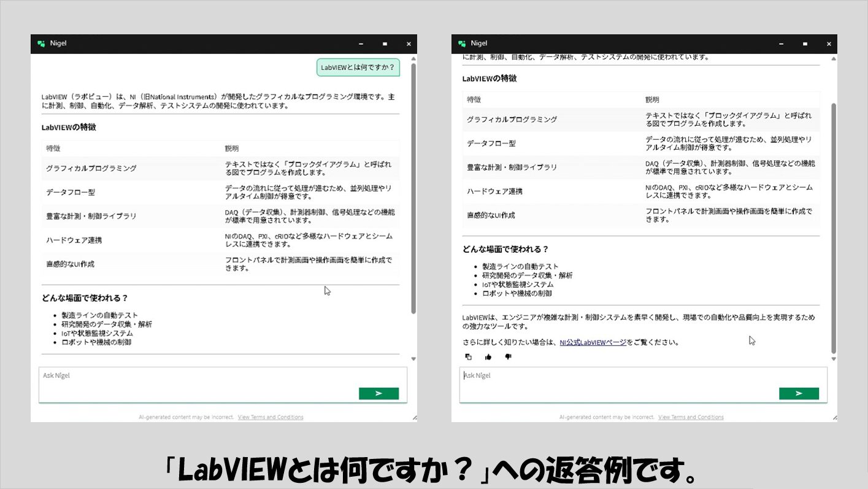The height and width of the screenshot is (489, 868).
Task: Close the left Nigel window
Action: 409,44
